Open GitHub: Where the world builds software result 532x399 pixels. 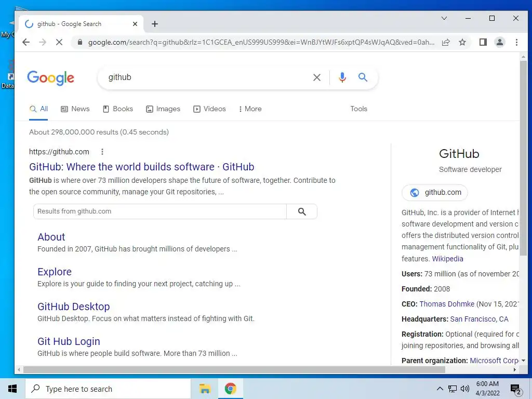[141, 167]
